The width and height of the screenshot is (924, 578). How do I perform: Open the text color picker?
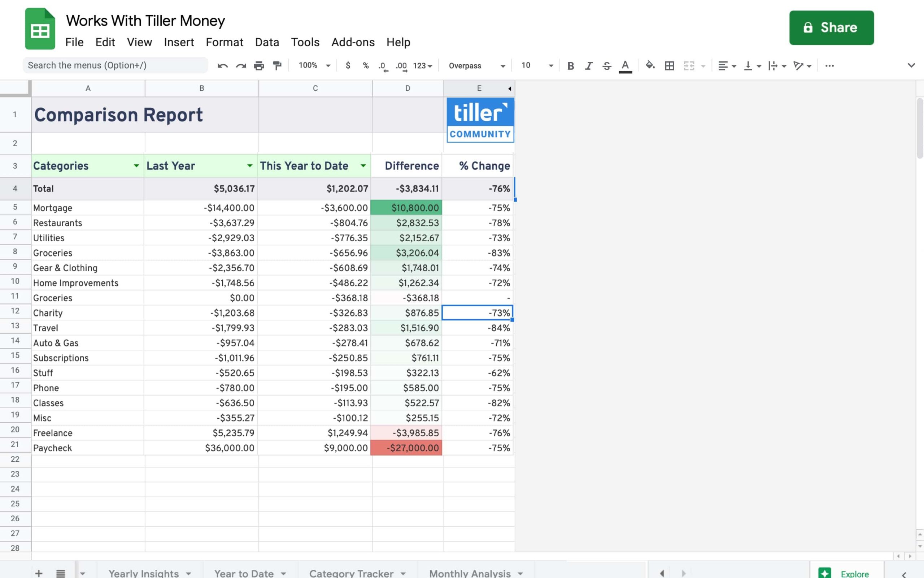tap(625, 66)
